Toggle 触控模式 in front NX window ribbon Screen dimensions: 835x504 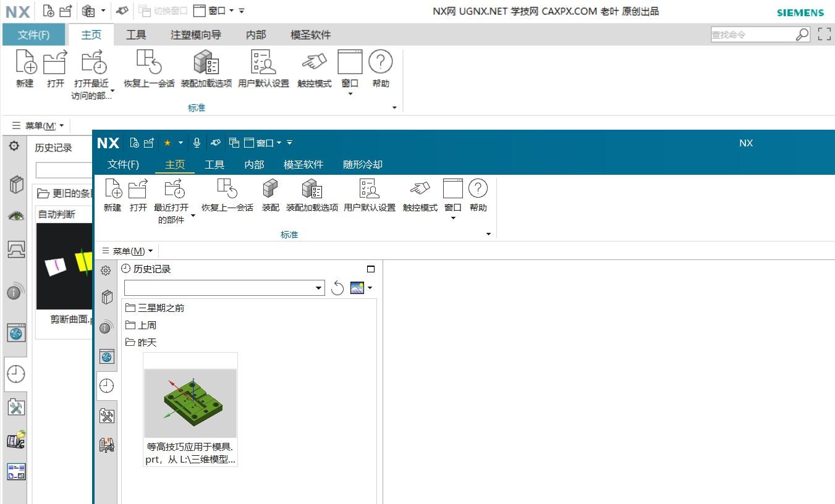pos(420,195)
